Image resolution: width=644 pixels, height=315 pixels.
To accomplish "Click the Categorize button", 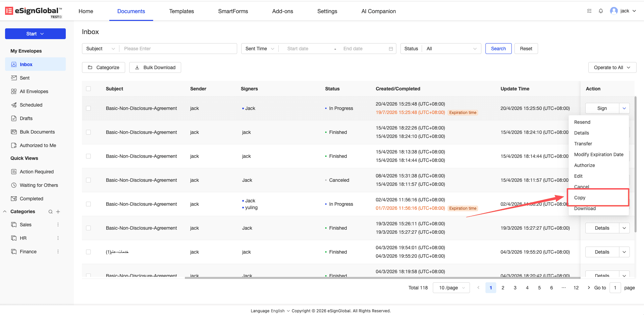I will point(104,67).
